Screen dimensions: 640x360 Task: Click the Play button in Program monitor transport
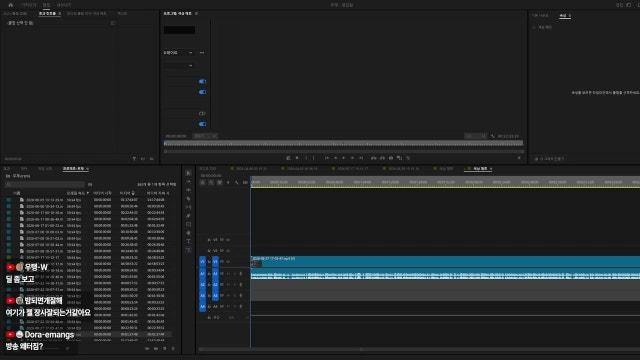(344, 158)
